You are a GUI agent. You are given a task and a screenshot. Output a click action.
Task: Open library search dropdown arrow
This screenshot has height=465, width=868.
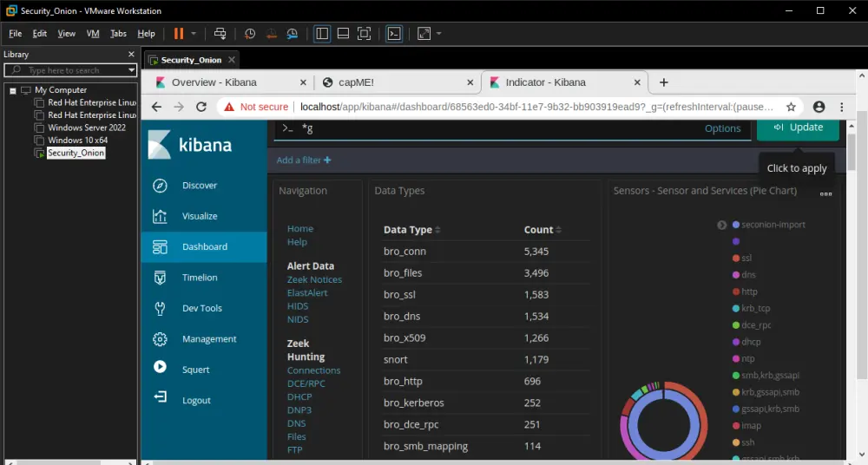click(131, 70)
